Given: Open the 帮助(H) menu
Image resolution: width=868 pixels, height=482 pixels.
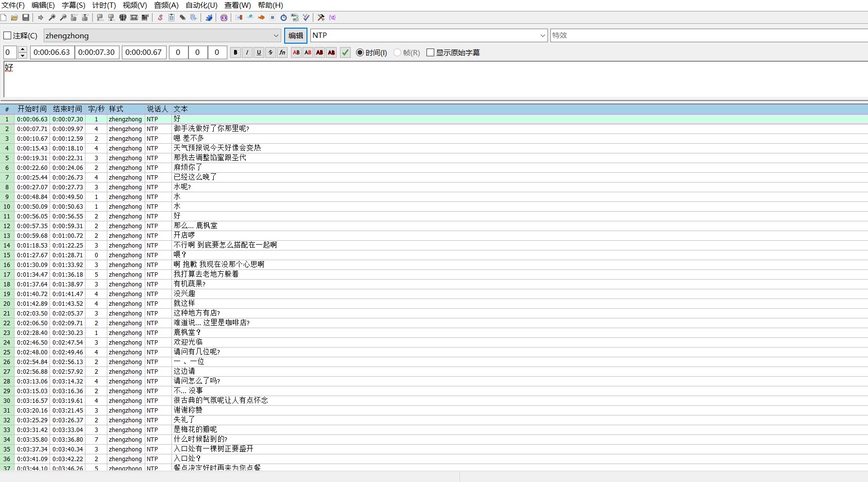Looking at the screenshot, I should click(x=270, y=5).
